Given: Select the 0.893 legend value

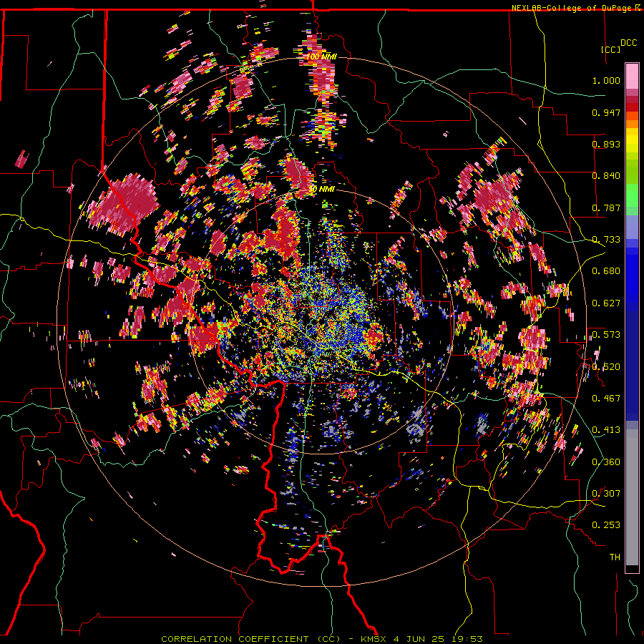Looking at the screenshot, I should pyautogui.click(x=606, y=144).
